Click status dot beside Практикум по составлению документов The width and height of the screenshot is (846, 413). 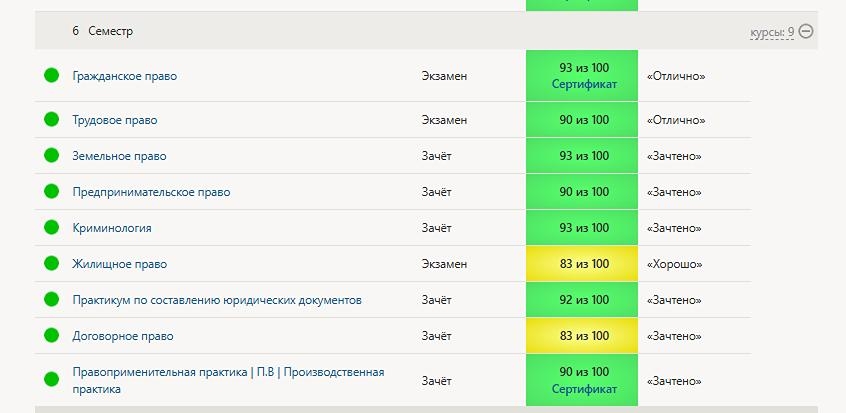coord(52,300)
